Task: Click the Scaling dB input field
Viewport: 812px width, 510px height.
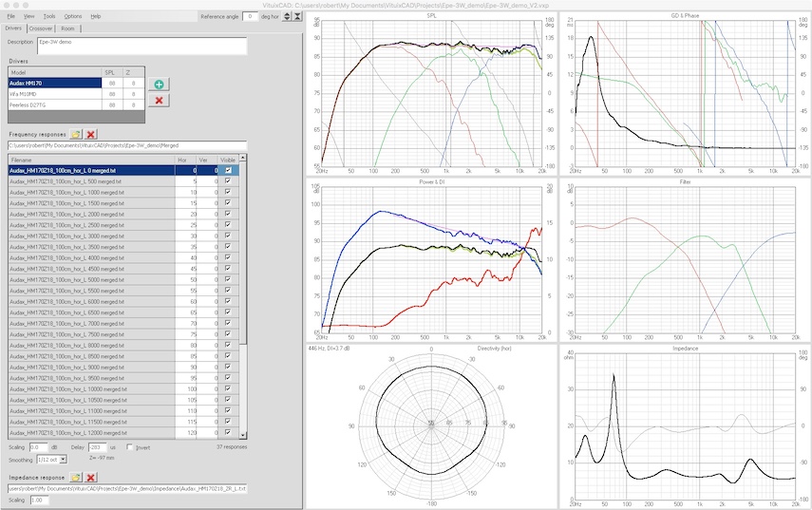Action: click(x=38, y=446)
